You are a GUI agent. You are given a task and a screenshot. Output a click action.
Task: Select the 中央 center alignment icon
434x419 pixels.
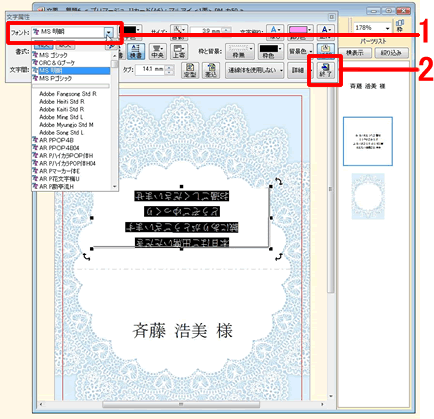pyautogui.click(x=157, y=51)
